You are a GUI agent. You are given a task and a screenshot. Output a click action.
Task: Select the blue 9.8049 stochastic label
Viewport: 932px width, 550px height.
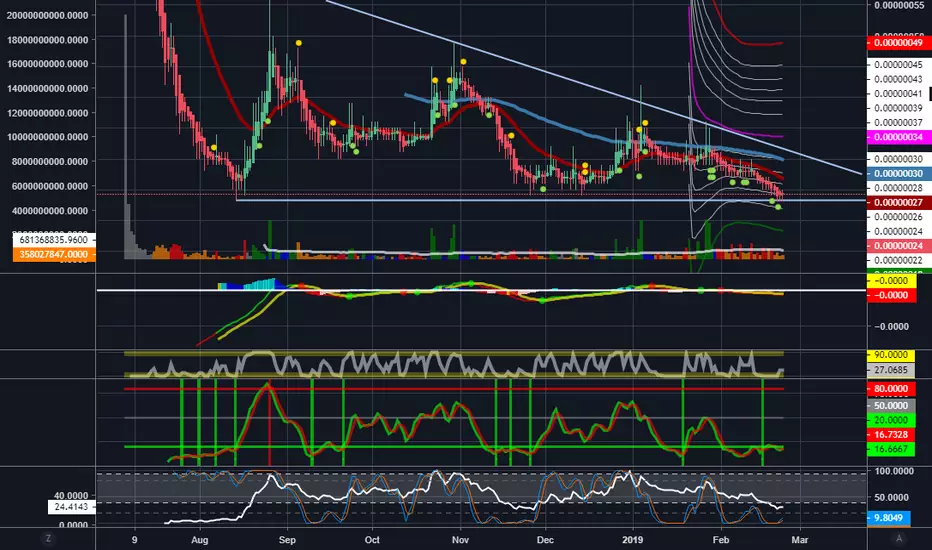click(889, 518)
